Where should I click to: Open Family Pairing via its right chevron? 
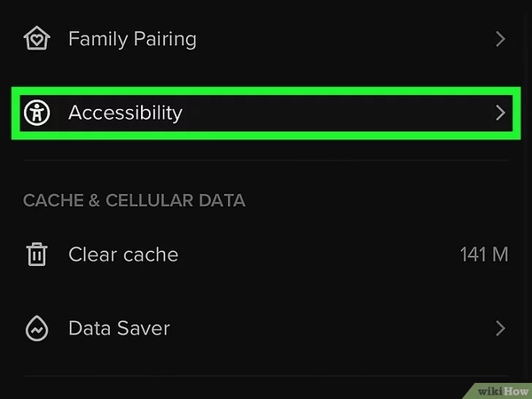(x=500, y=39)
